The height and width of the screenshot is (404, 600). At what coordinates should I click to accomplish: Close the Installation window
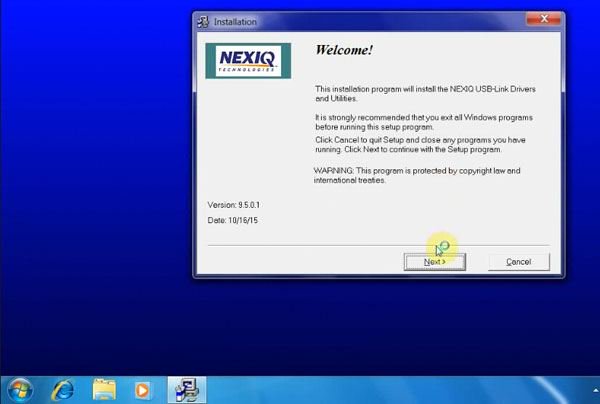click(544, 19)
